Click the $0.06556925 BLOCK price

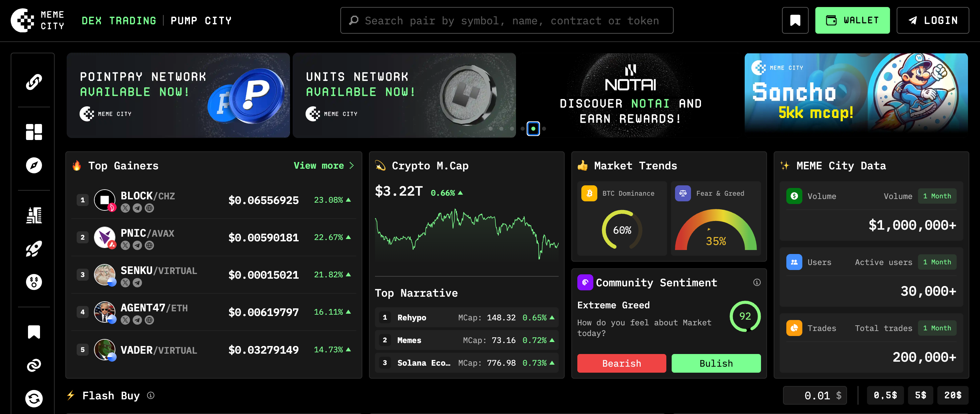pyautogui.click(x=263, y=200)
